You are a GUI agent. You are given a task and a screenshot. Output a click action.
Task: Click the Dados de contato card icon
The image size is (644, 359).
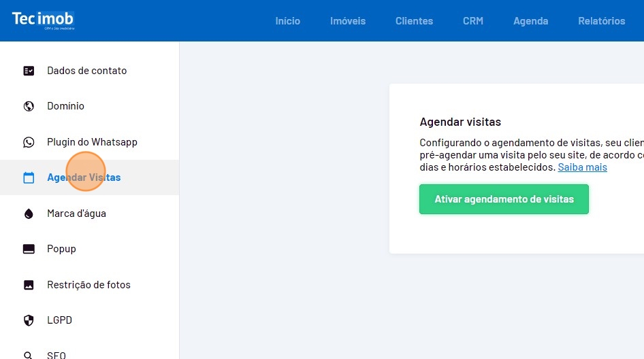[x=29, y=71]
